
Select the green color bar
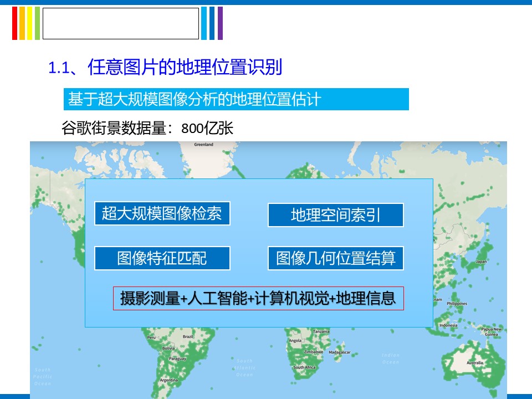click(x=37, y=23)
